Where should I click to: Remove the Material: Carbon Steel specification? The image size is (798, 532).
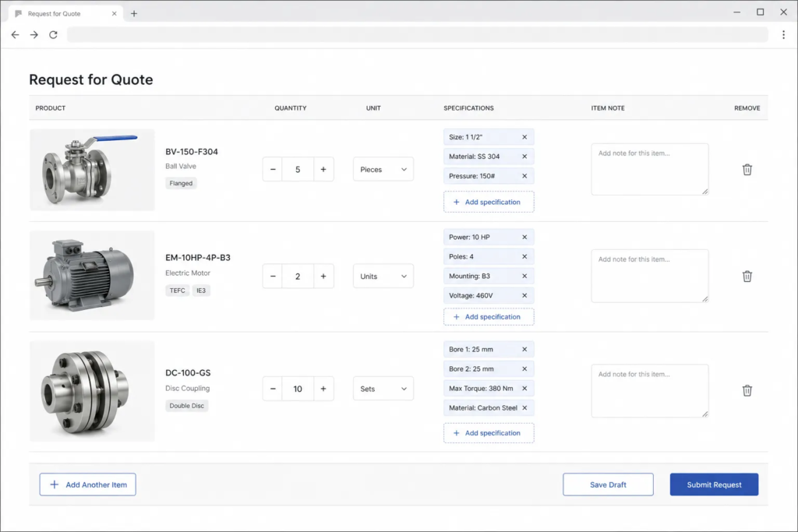point(524,408)
